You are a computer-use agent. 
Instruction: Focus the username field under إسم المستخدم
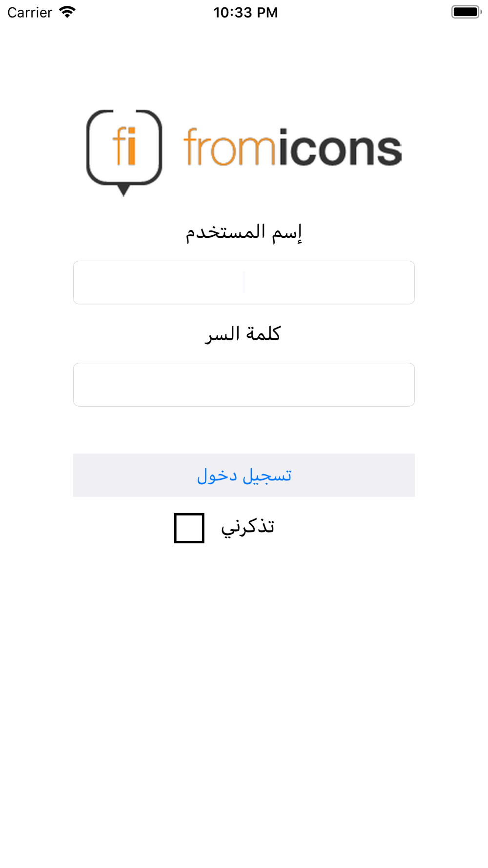click(x=244, y=283)
